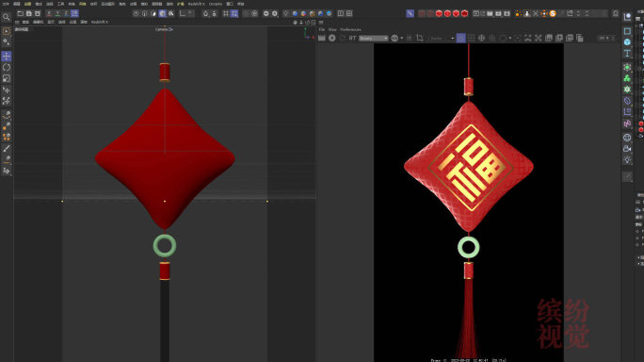Start the Redshift RenderView play button
The height and width of the screenshot is (362, 644).
pos(331,39)
